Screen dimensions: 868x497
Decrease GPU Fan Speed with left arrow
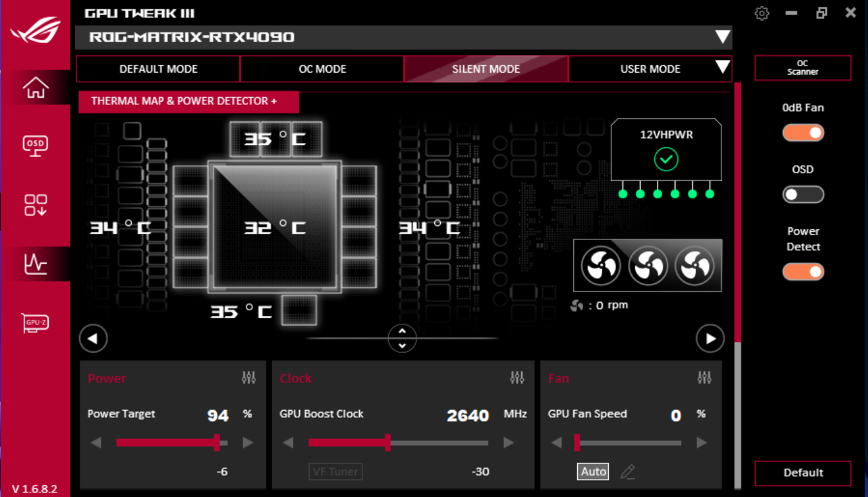(x=557, y=443)
